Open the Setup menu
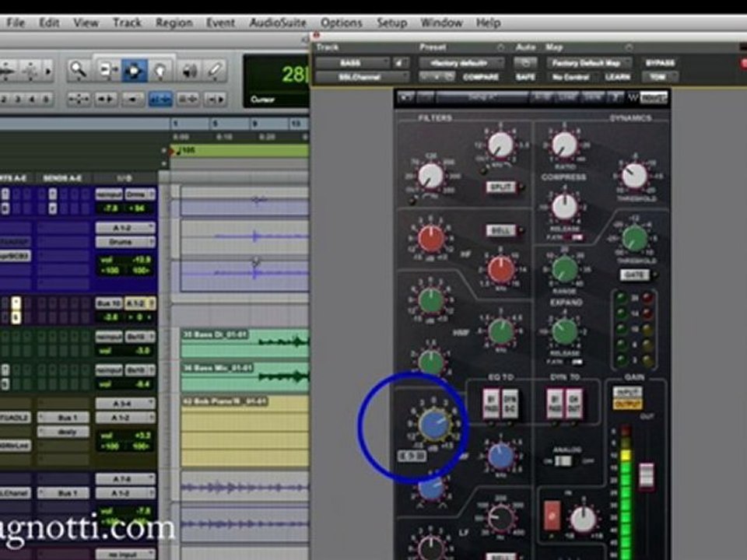 [x=391, y=23]
